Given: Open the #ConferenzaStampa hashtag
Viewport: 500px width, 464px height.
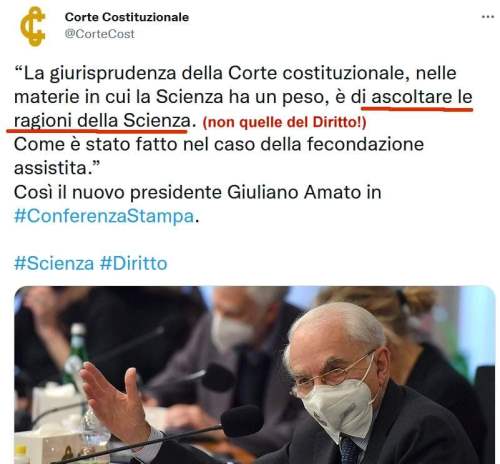Looking at the screenshot, I should 104,216.
